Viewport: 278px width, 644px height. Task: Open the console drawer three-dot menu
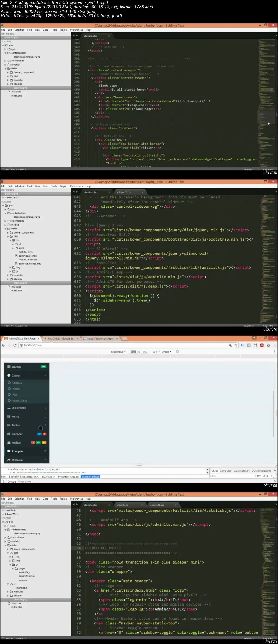click(3, 481)
